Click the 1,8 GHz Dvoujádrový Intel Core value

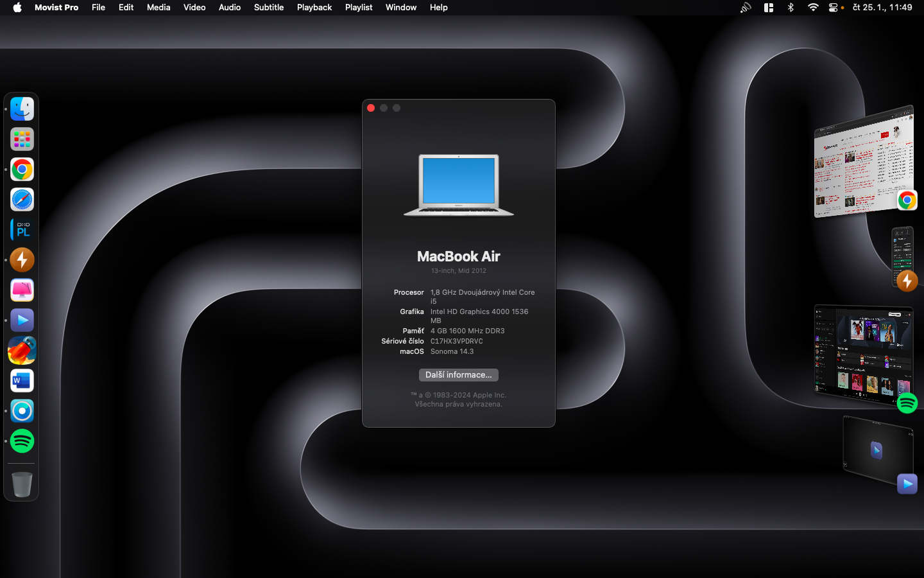tap(483, 297)
